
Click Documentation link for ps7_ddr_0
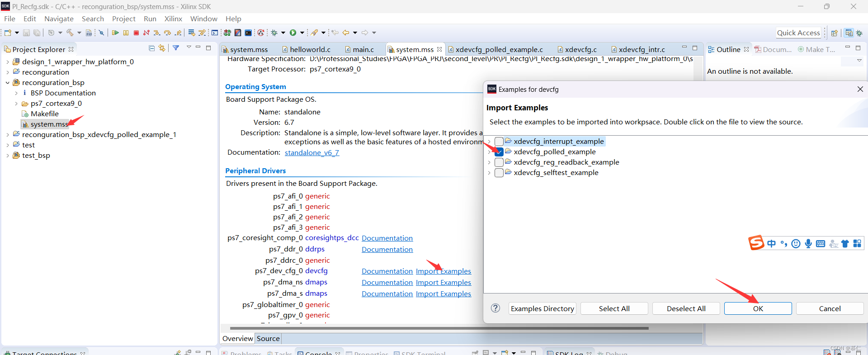(x=387, y=249)
